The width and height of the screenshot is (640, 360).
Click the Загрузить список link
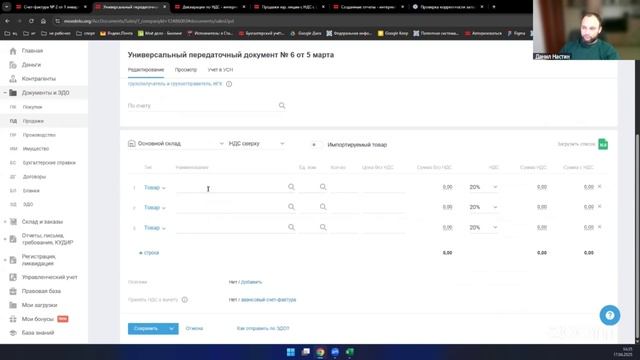pyautogui.click(x=576, y=144)
